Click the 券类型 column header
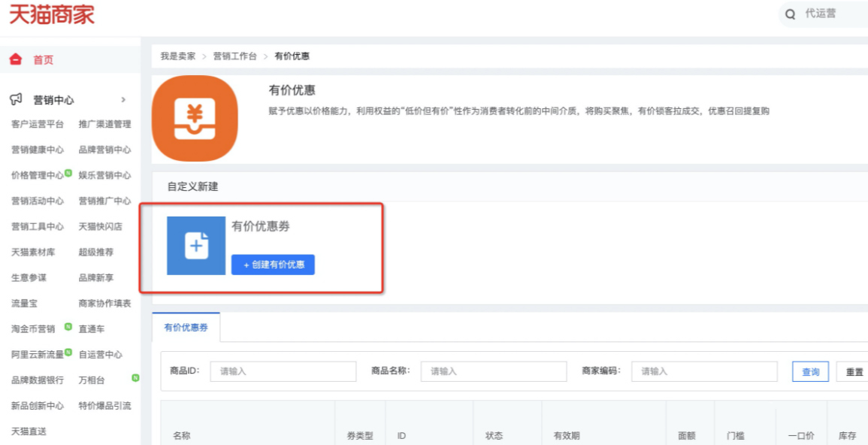The width and height of the screenshot is (868, 445). [x=360, y=436]
